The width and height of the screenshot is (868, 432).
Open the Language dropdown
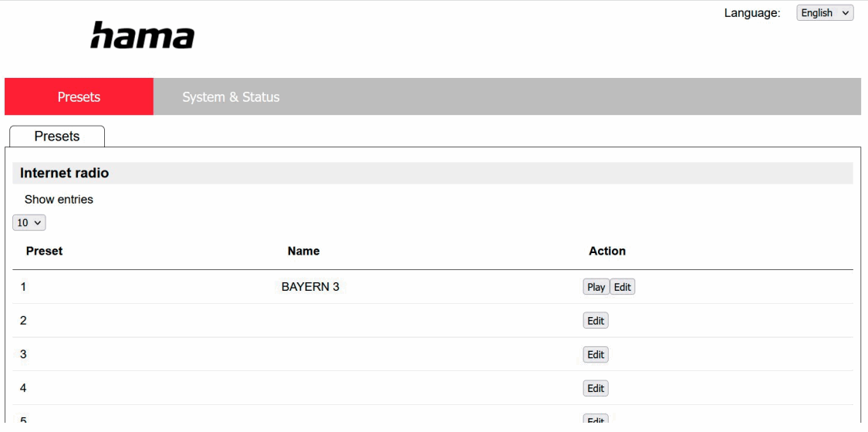click(825, 13)
